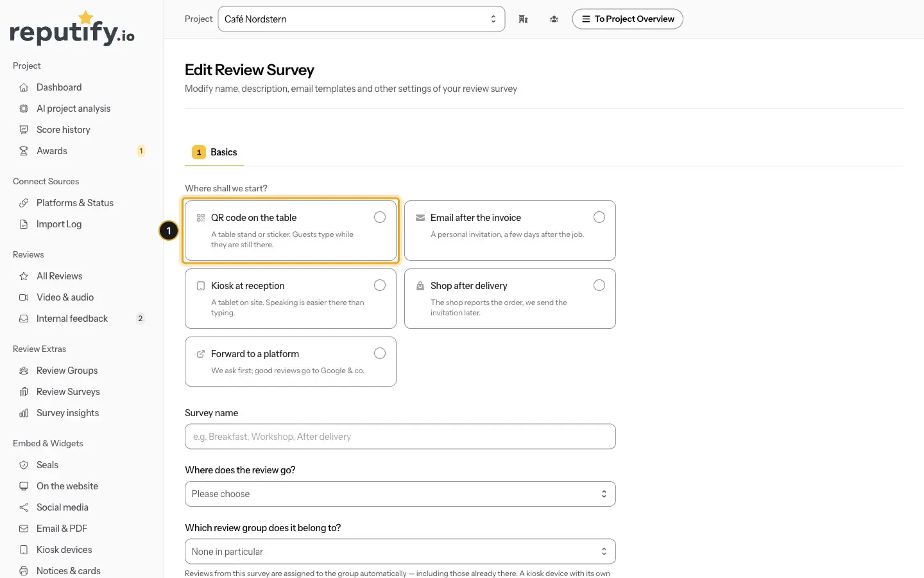Click the Platforms & Status link icon
The width and height of the screenshot is (924, 578).
point(24,203)
